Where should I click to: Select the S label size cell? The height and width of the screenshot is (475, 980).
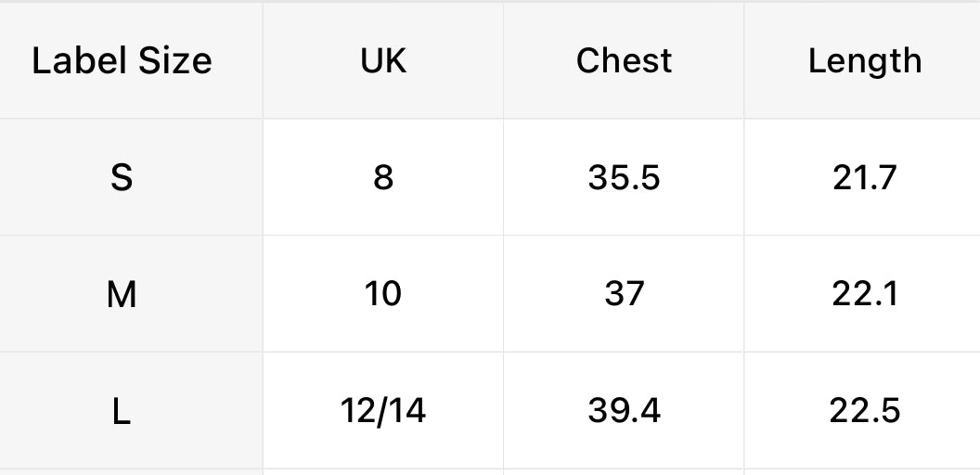coord(122,177)
